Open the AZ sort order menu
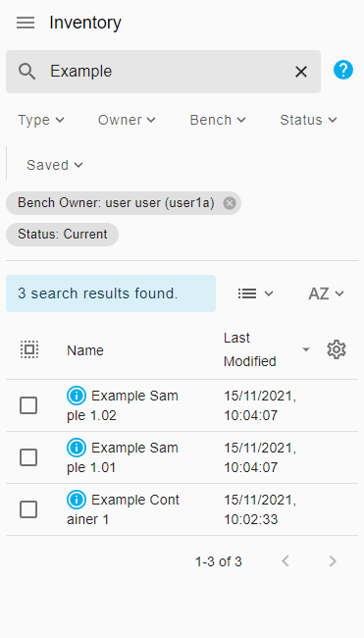Screen dimensions: 364x638 [x=326, y=293]
